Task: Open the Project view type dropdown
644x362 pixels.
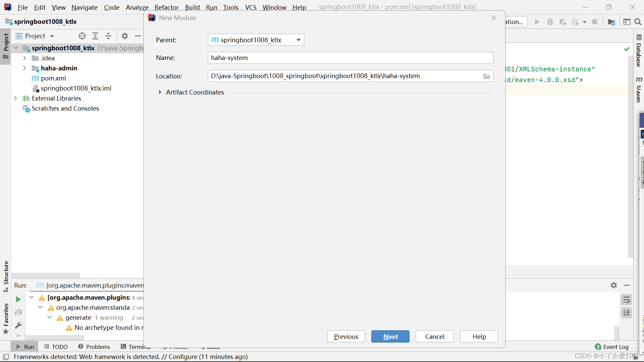Action: pos(52,36)
